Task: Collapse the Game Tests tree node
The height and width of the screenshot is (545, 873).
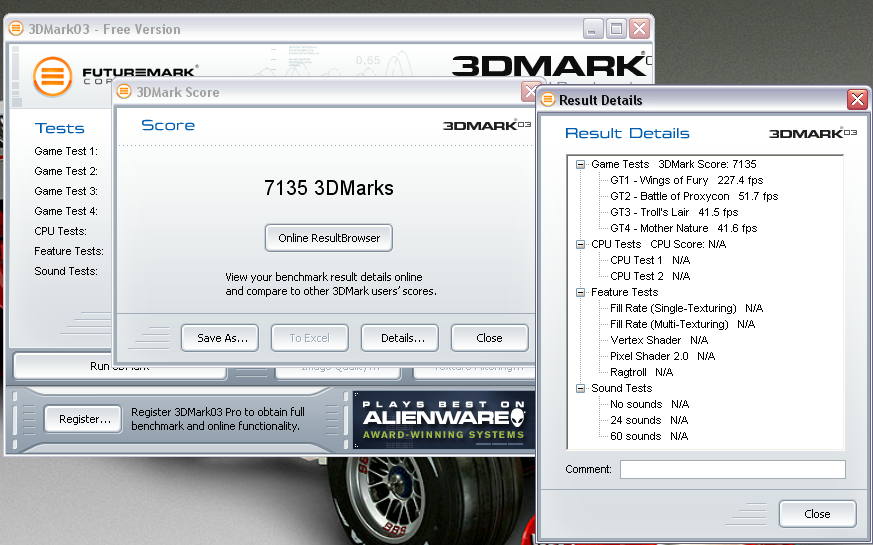Action: click(580, 164)
